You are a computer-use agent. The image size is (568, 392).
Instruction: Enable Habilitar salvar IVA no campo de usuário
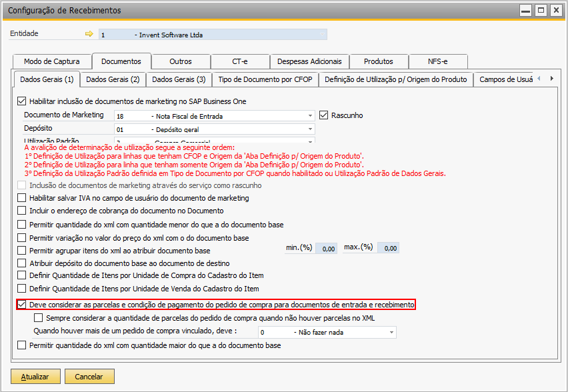pos(22,198)
